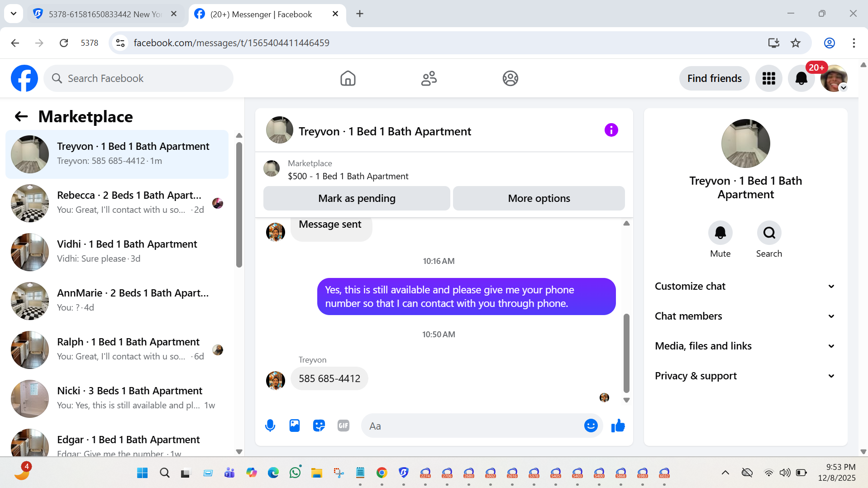Go back using the Marketplace back arrow
Image resolution: width=868 pixels, height=488 pixels.
[21, 117]
